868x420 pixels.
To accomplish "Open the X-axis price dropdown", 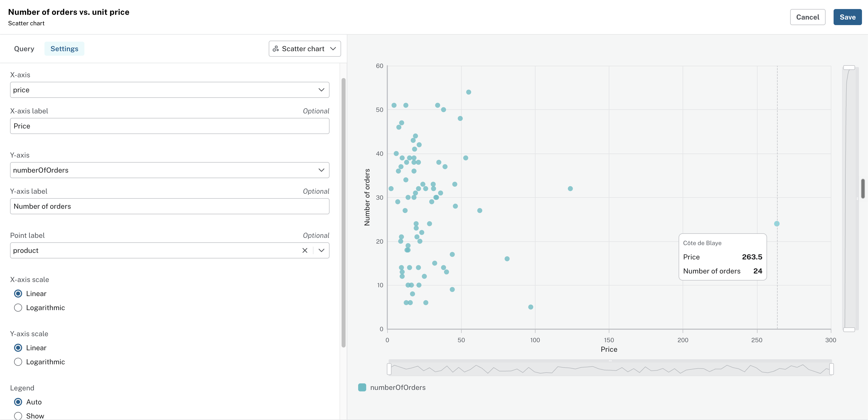I will (x=170, y=90).
